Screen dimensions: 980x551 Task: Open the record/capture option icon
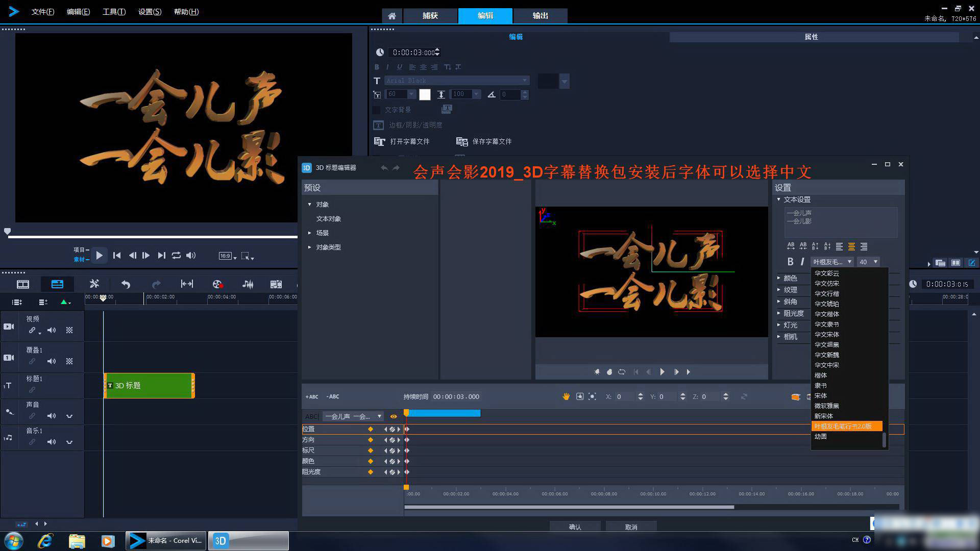pyautogui.click(x=217, y=284)
